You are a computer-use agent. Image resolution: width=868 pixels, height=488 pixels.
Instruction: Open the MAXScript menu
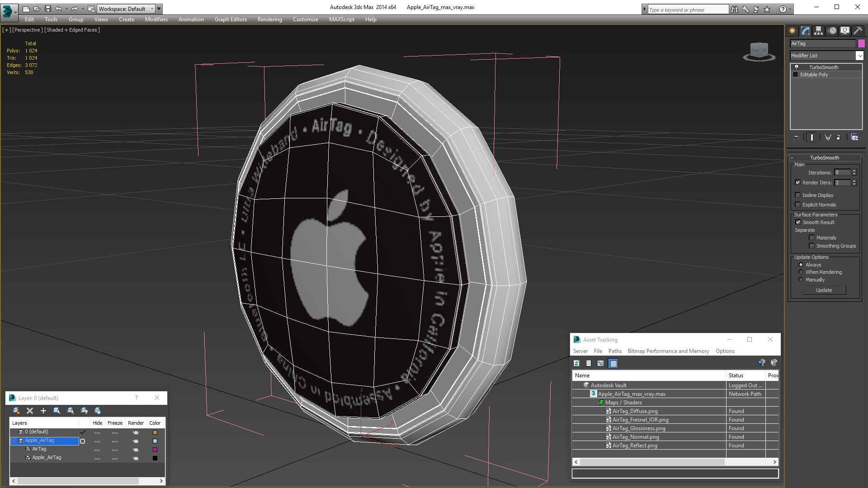(342, 19)
